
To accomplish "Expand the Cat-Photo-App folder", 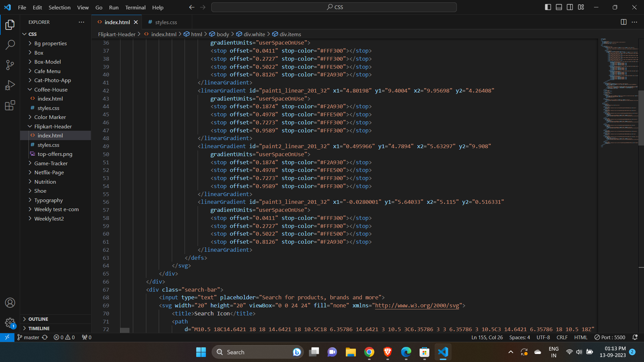I will [x=52, y=80].
